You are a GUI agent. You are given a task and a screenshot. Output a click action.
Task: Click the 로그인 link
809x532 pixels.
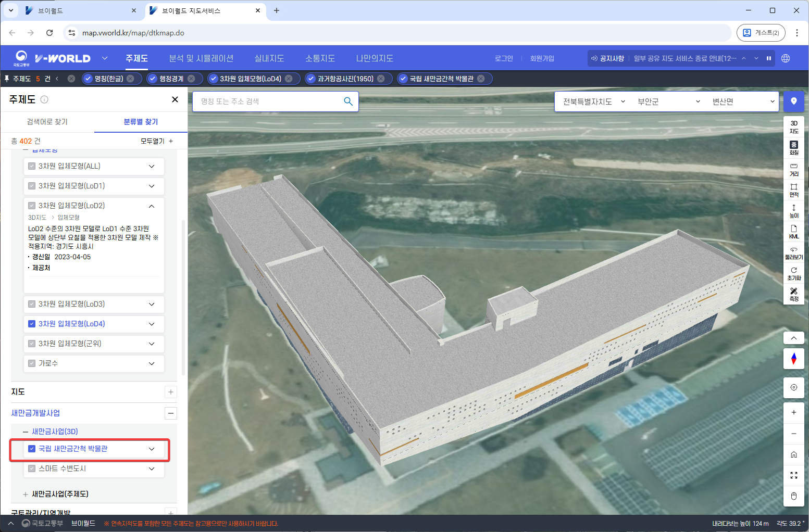coord(503,58)
